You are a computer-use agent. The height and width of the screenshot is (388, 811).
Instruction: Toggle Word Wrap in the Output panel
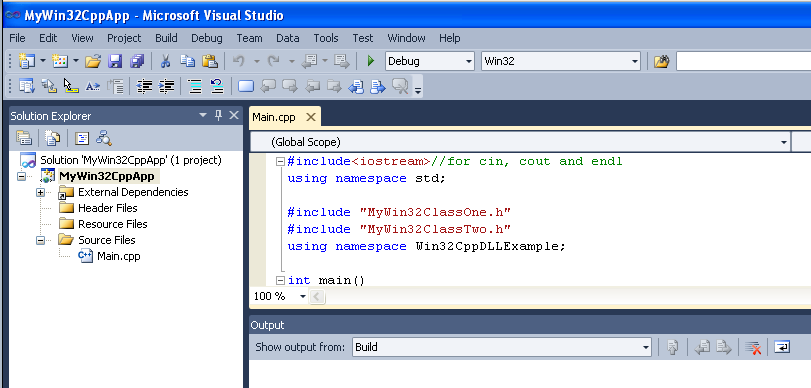click(782, 347)
